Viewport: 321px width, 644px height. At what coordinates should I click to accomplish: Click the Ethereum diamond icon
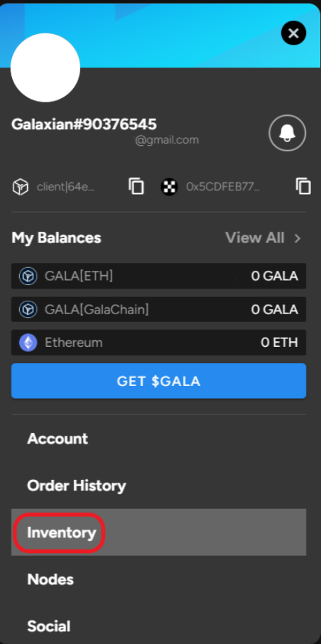coord(28,343)
